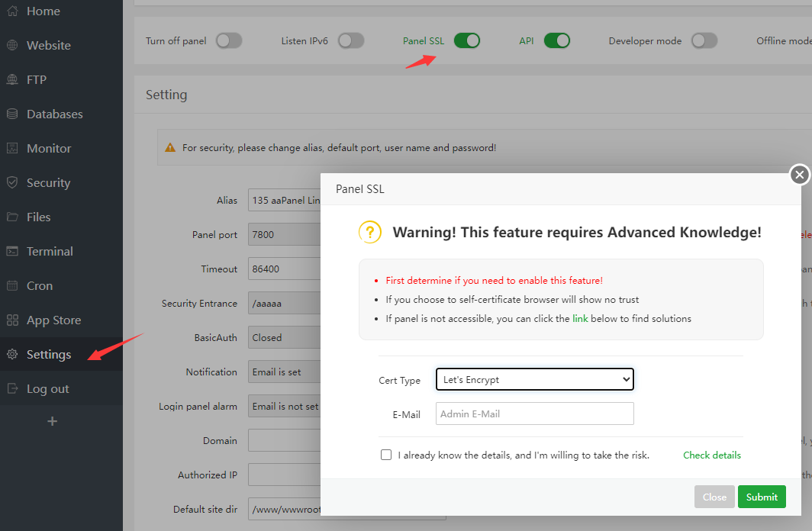Add a menu item with the plus icon
Viewport: 812px width, 531px height.
[53, 421]
